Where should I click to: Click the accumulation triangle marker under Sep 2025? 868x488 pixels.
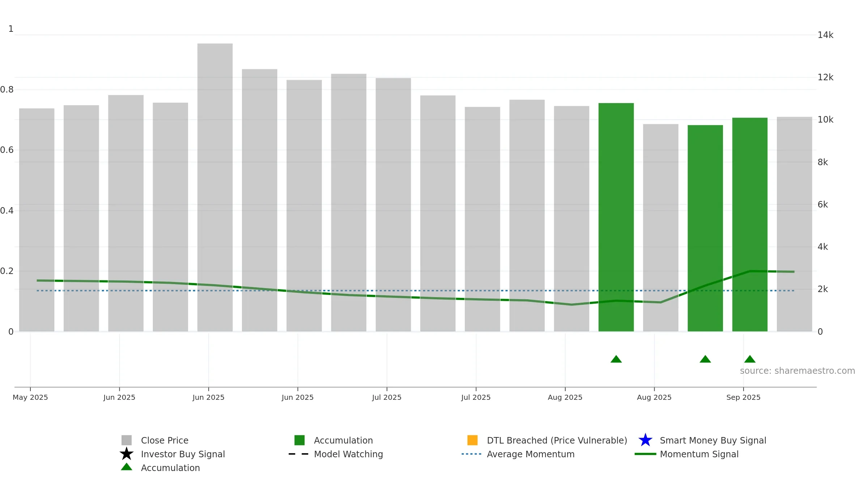tap(750, 359)
